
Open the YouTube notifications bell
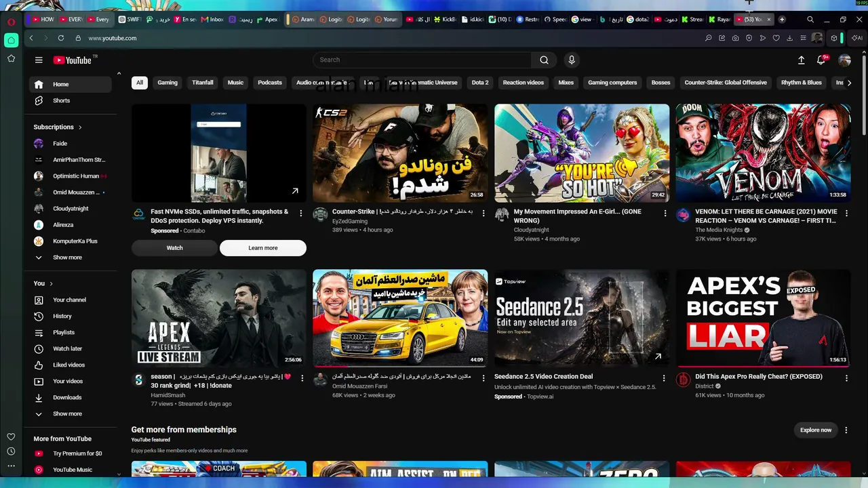coord(821,60)
